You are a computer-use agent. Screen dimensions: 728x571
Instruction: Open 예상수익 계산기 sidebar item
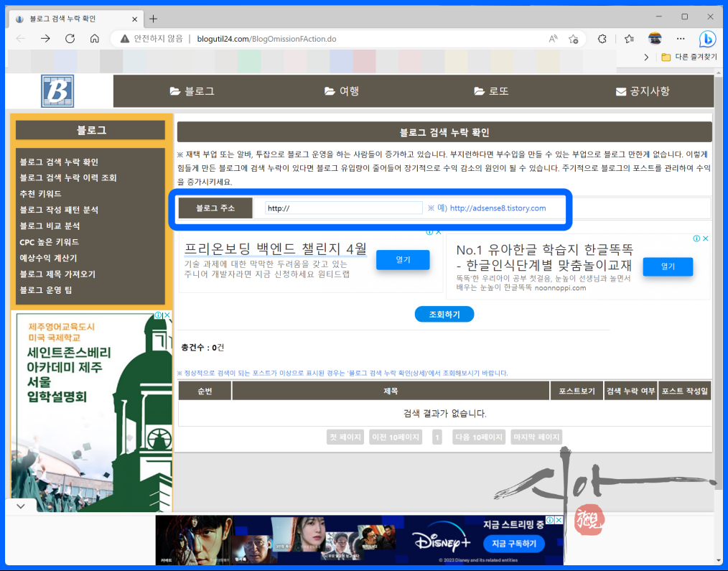(x=48, y=258)
